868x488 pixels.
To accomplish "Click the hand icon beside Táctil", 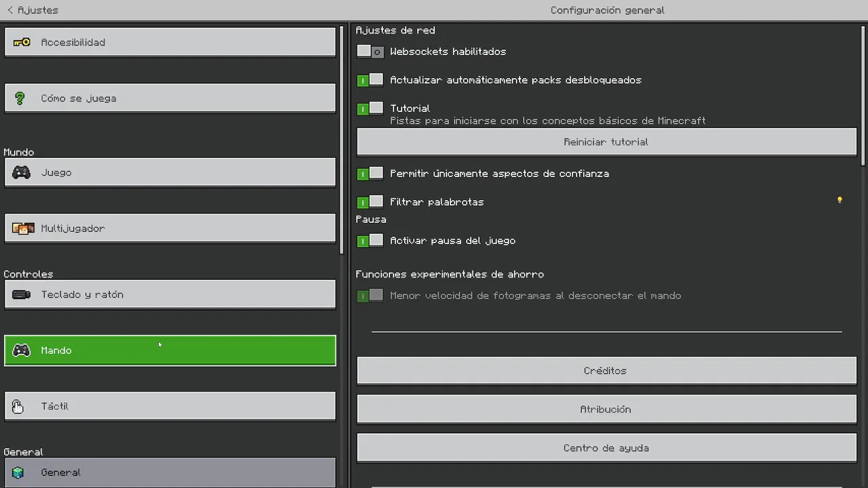I will 18,406.
